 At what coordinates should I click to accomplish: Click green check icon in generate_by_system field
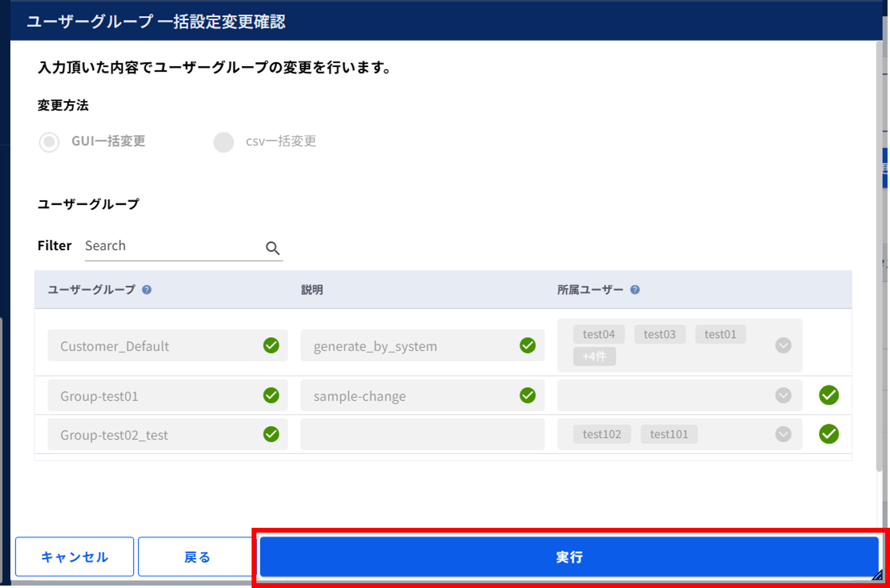coord(527,346)
